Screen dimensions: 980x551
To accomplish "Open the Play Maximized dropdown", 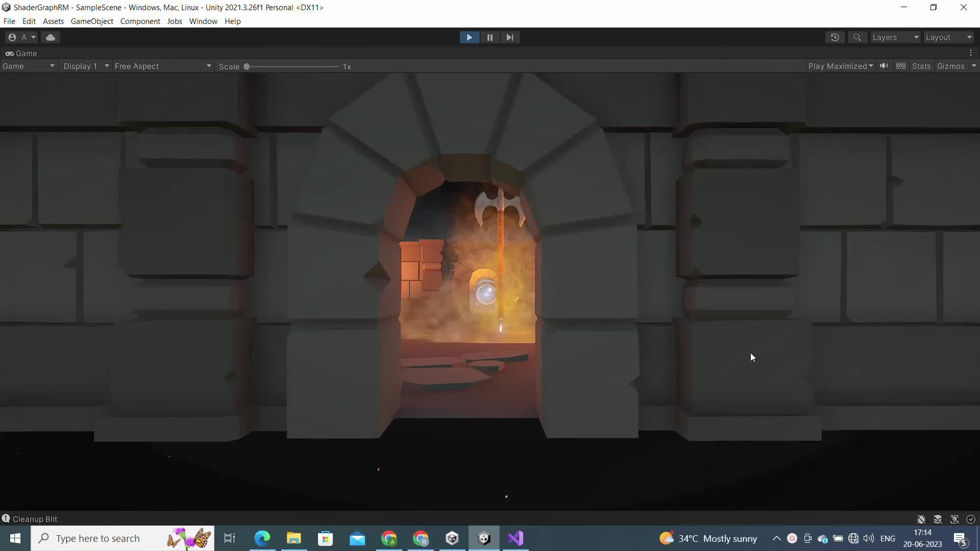I will (x=840, y=66).
